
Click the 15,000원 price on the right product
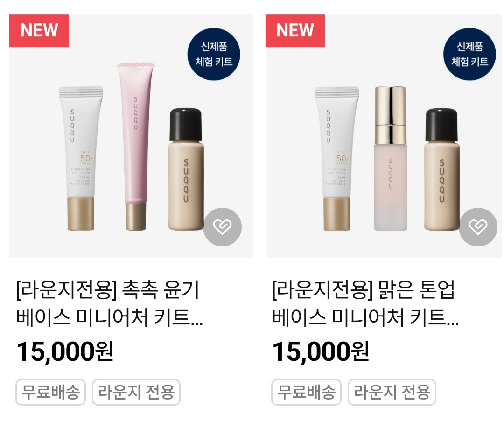(x=321, y=351)
